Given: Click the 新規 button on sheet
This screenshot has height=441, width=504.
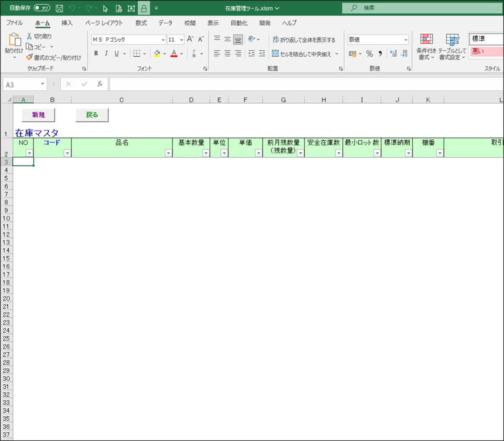Looking at the screenshot, I should [38, 115].
